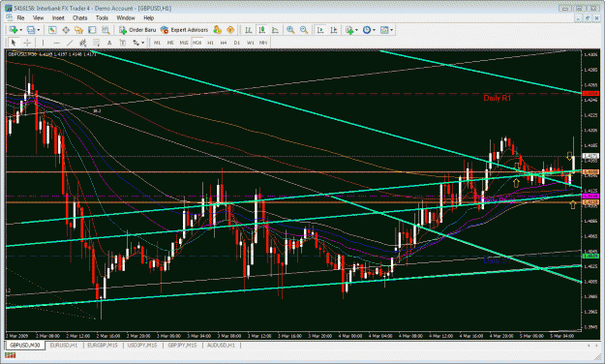The image size is (605, 364).
Task: Open a new chart window
Action: [x=14, y=30]
